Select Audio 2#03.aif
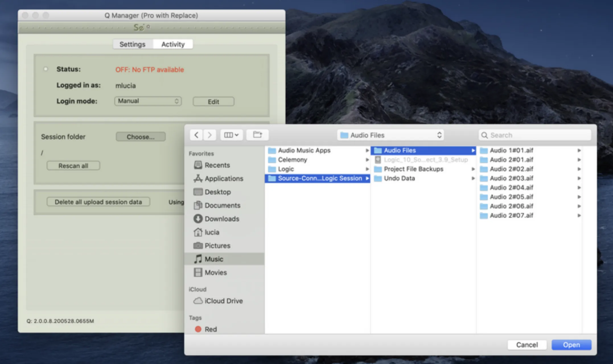 (x=530, y=178)
